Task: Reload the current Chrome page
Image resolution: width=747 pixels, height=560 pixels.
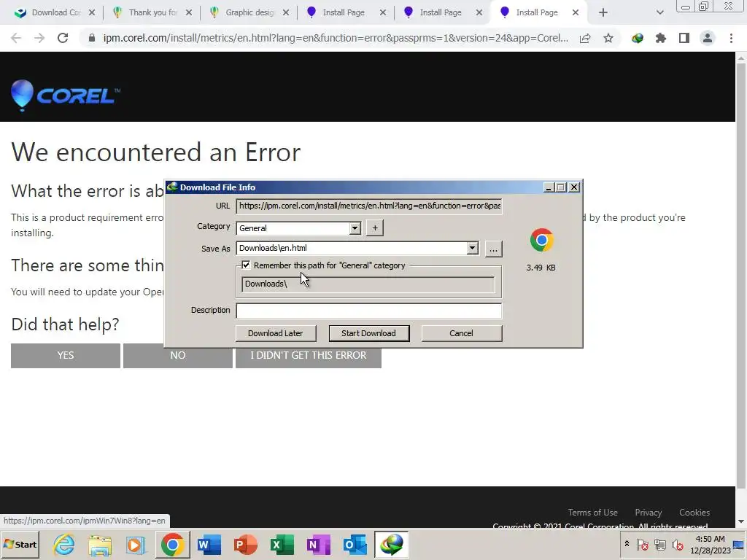Action: click(63, 38)
